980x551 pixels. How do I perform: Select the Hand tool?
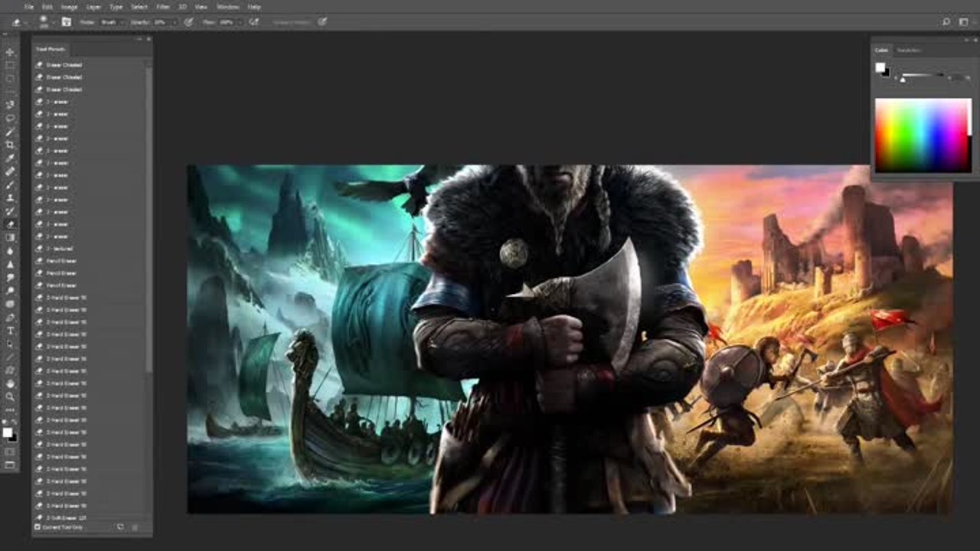tap(10, 383)
